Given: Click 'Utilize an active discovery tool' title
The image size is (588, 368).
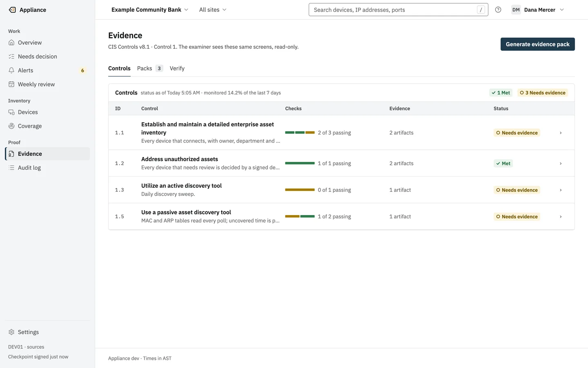Looking at the screenshot, I should tap(181, 186).
